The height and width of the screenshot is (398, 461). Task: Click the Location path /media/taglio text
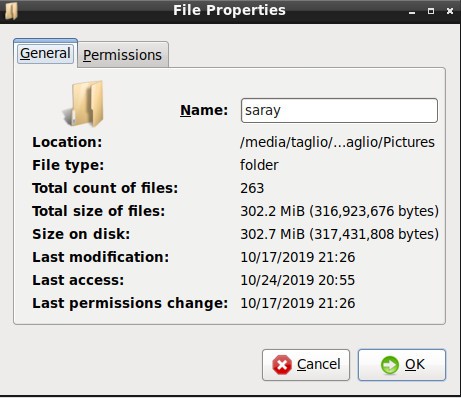click(337, 142)
